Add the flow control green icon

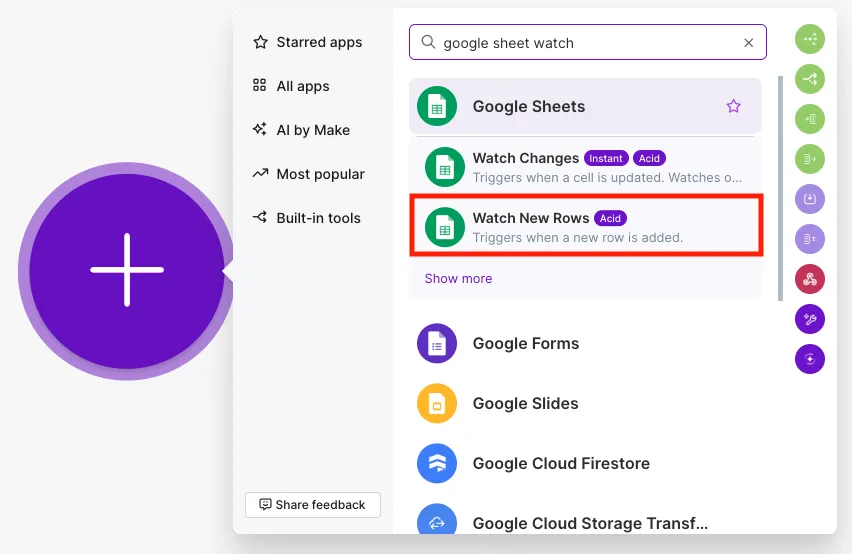[x=810, y=39]
